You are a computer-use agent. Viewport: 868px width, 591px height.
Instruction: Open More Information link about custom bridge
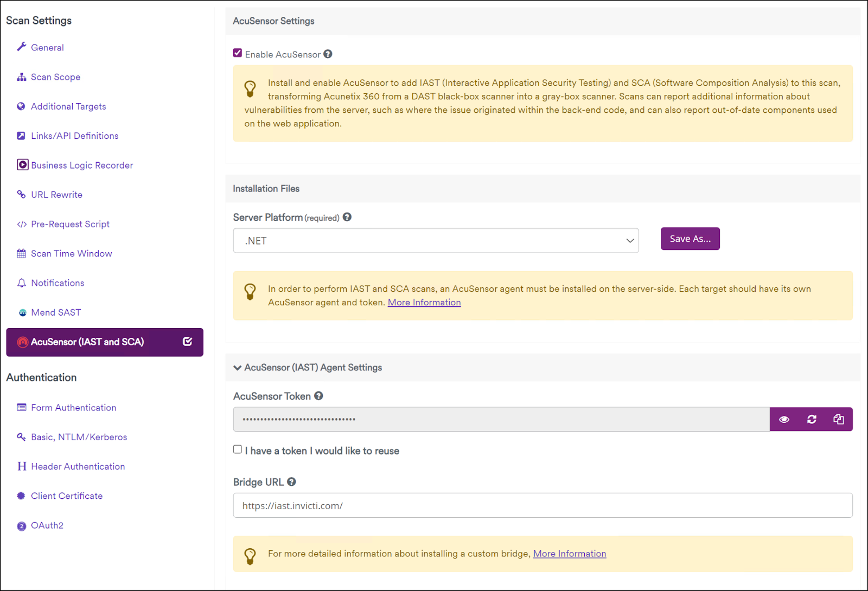(570, 554)
